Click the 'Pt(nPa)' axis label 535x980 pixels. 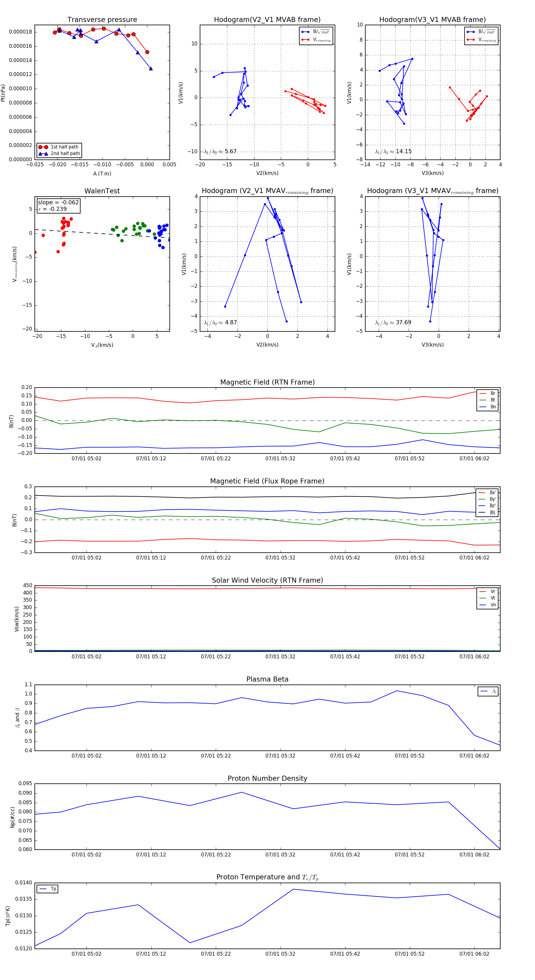point(3,92)
